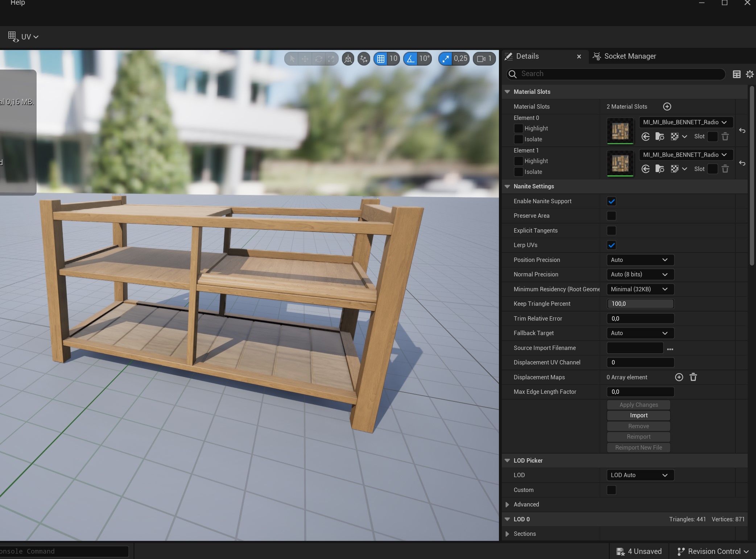Enable Highlight for Element 0
Image resolution: width=756 pixels, height=559 pixels.
tap(519, 128)
